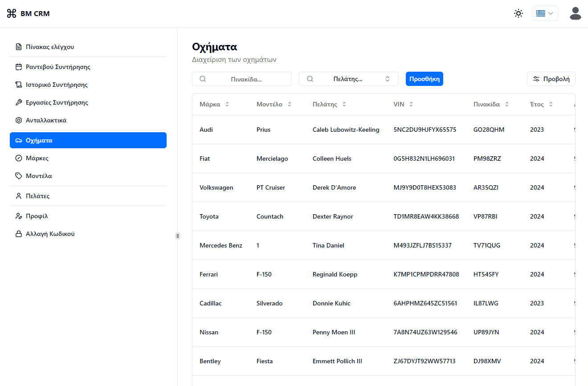This screenshot has height=386, width=588.
Task: Click the magnifier icon in Πελάτης selector
Action: 310,79
